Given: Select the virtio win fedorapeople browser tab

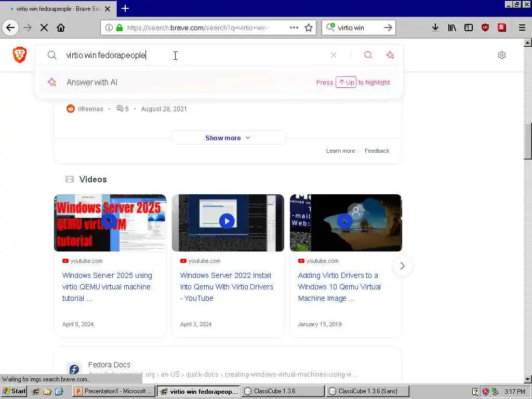Looking at the screenshot, I should 58,9.
